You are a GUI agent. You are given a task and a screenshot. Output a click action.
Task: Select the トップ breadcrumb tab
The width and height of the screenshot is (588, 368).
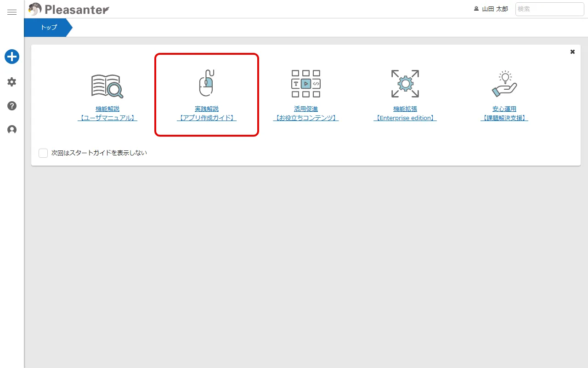tap(49, 28)
